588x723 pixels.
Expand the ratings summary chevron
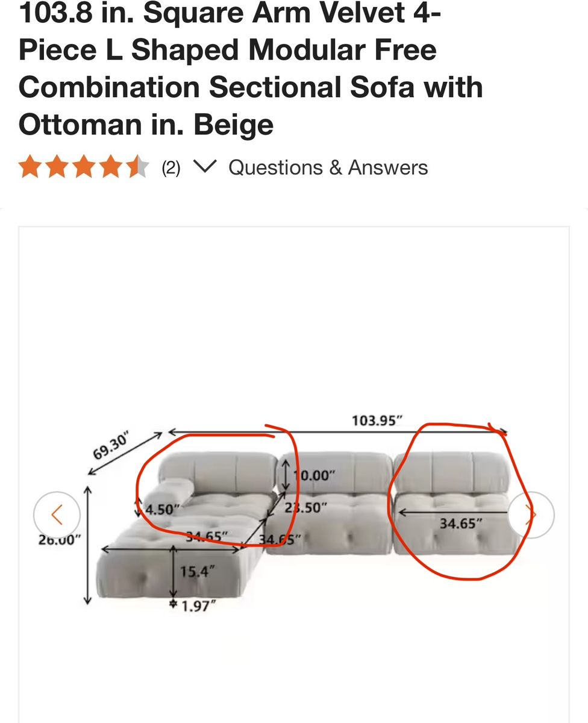[x=205, y=166]
